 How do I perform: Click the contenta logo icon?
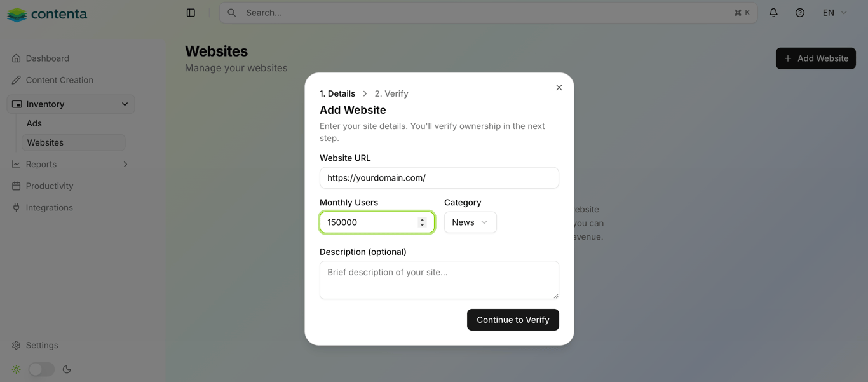[x=17, y=14]
